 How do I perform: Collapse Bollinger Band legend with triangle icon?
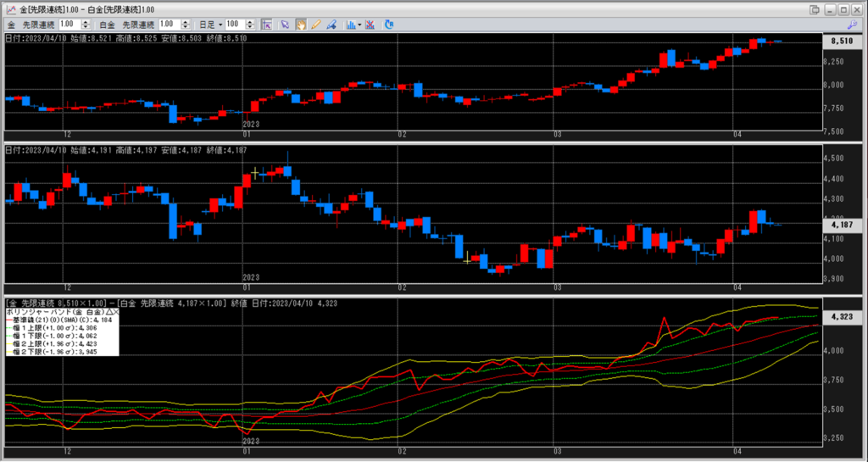(x=108, y=313)
